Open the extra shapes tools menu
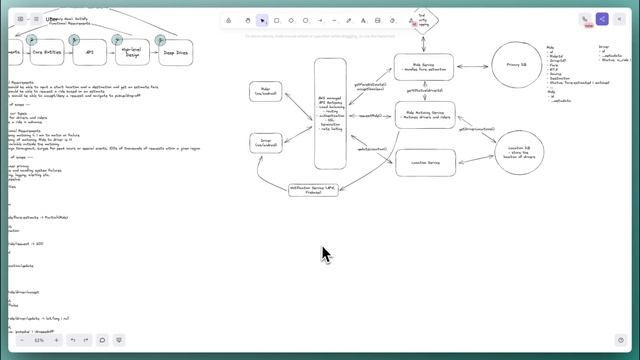 [411, 20]
